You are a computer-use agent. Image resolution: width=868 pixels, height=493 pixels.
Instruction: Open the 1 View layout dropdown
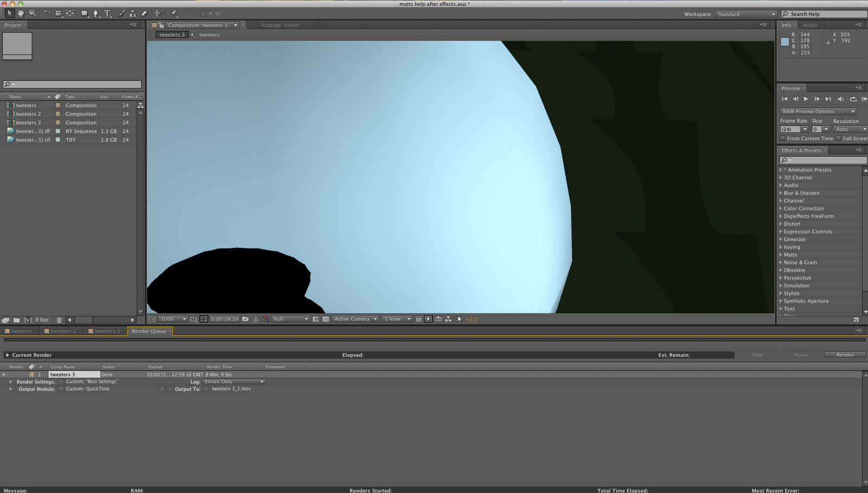point(397,319)
